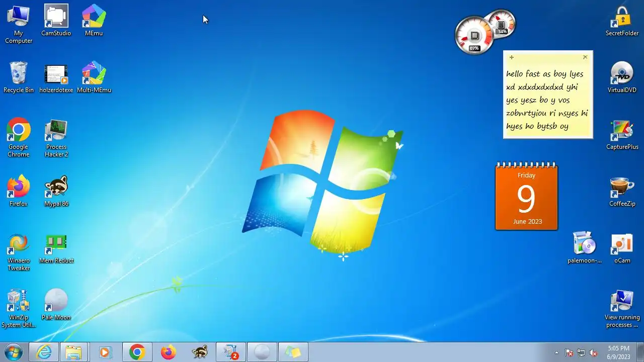Open the MEmu emulator shortcut
This screenshot has width=644, height=362.
pyautogui.click(x=94, y=21)
